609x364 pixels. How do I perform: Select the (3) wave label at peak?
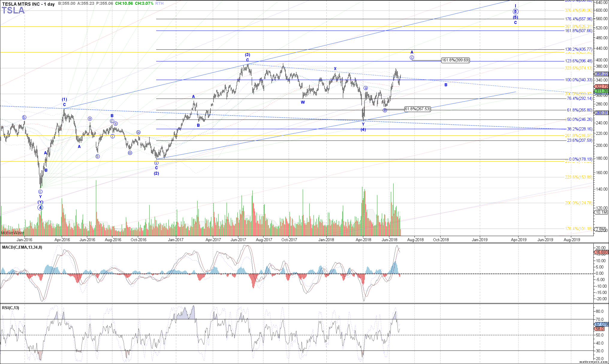point(247,55)
